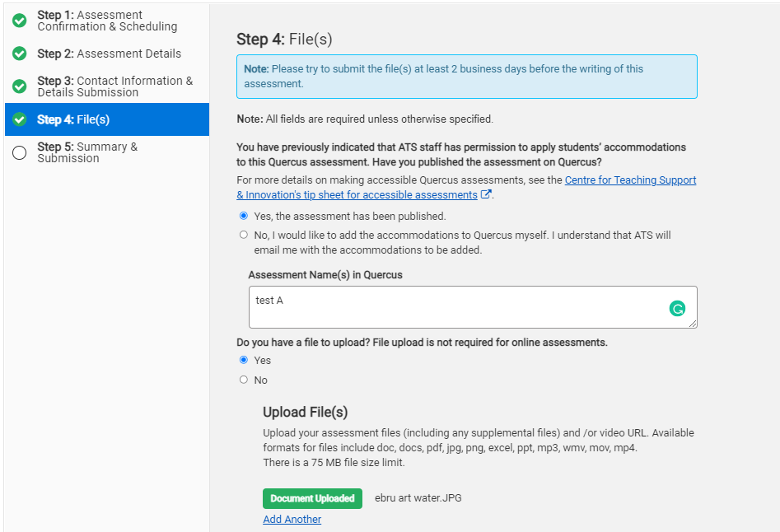Click the Document Uploaded button
Image resolution: width=780 pixels, height=532 pixels.
click(x=312, y=498)
